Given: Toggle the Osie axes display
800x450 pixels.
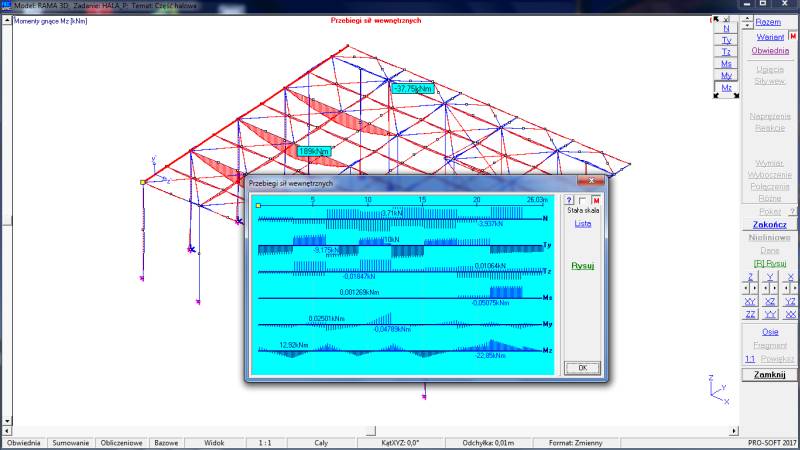Looking at the screenshot, I should click(770, 332).
